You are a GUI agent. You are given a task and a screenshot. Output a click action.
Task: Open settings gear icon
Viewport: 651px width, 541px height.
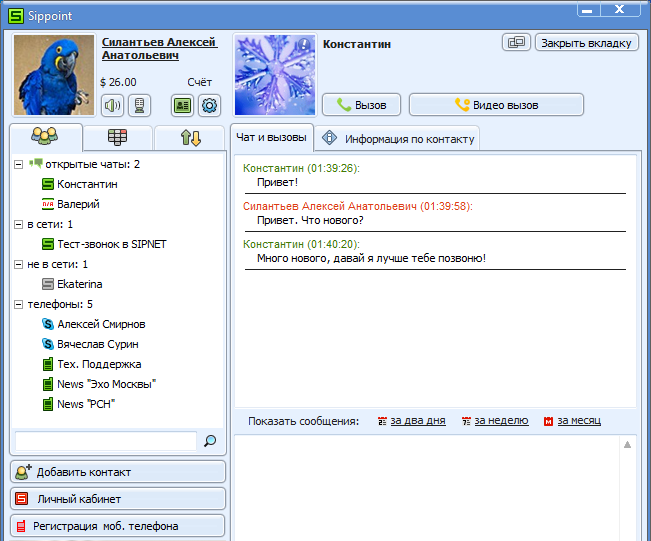(209, 105)
